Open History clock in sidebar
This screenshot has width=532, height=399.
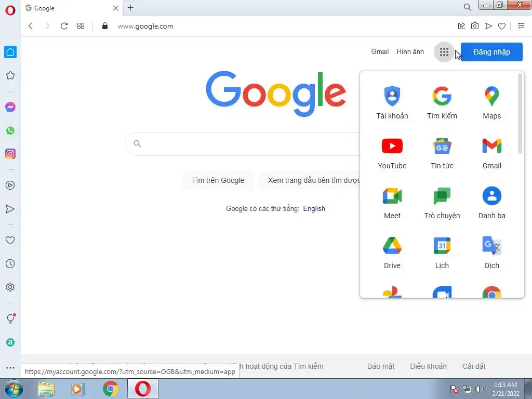tap(10, 263)
